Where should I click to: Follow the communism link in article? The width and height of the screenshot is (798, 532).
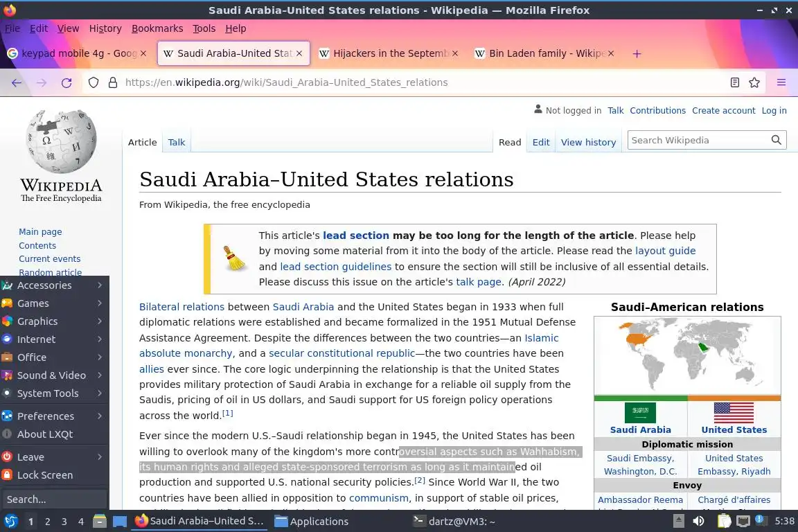tap(379, 498)
